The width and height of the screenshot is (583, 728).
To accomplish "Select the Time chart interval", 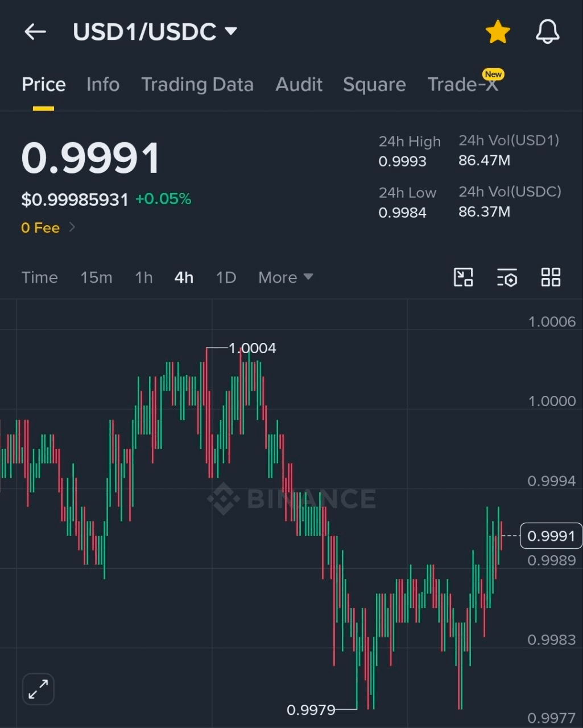I will point(40,278).
